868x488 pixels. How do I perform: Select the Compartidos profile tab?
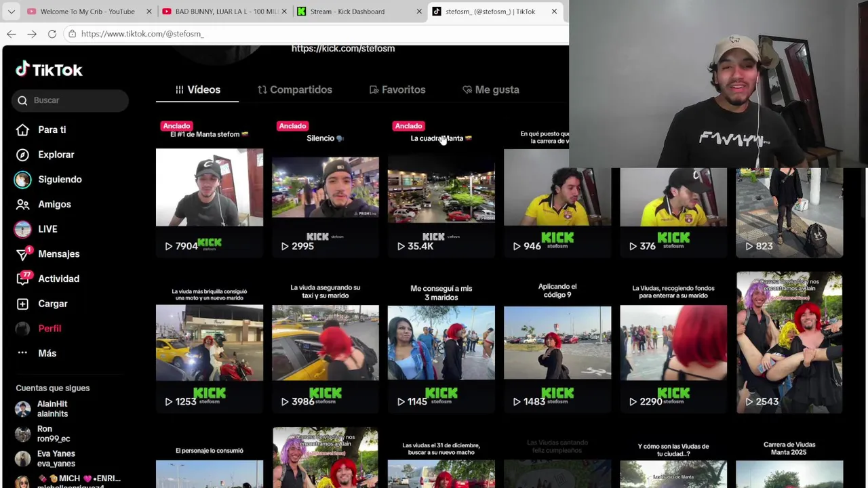(x=295, y=89)
